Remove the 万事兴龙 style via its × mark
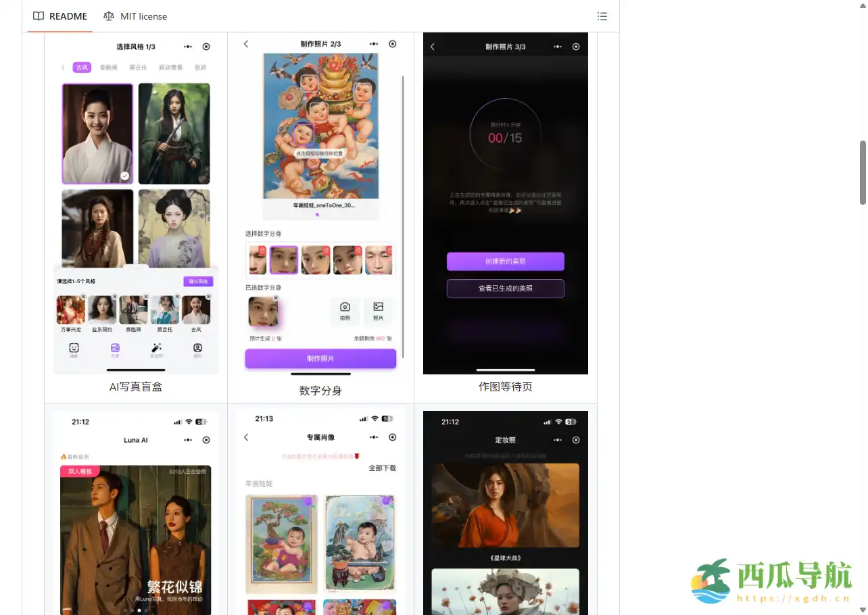The image size is (868, 615). point(83,296)
